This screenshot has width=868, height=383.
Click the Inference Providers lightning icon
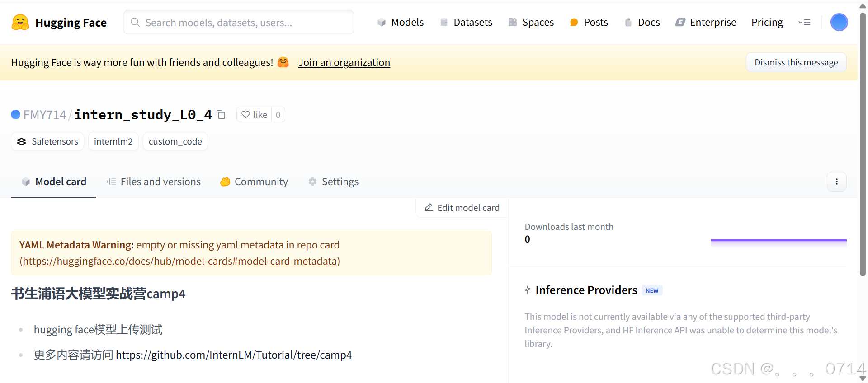(528, 290)
